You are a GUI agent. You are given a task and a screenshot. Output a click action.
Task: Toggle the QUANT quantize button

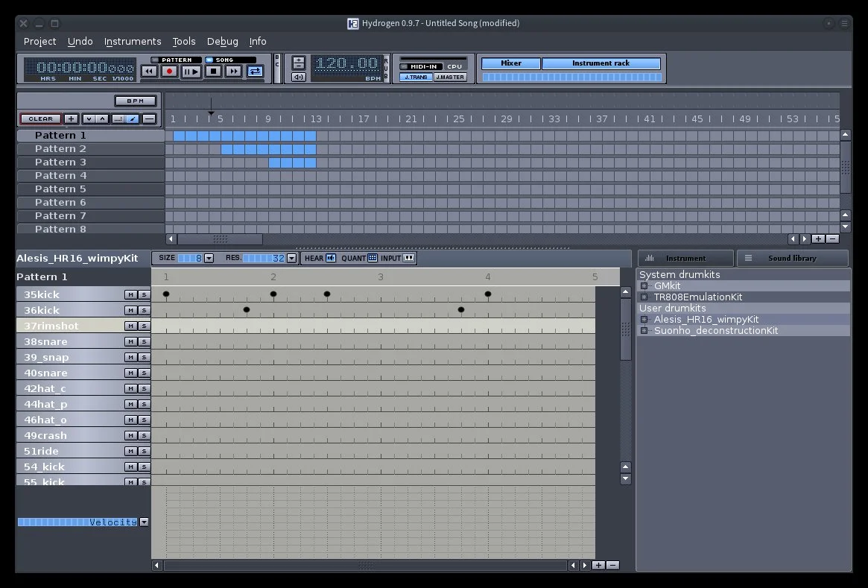pyautogui.click(x=373, y=258)
